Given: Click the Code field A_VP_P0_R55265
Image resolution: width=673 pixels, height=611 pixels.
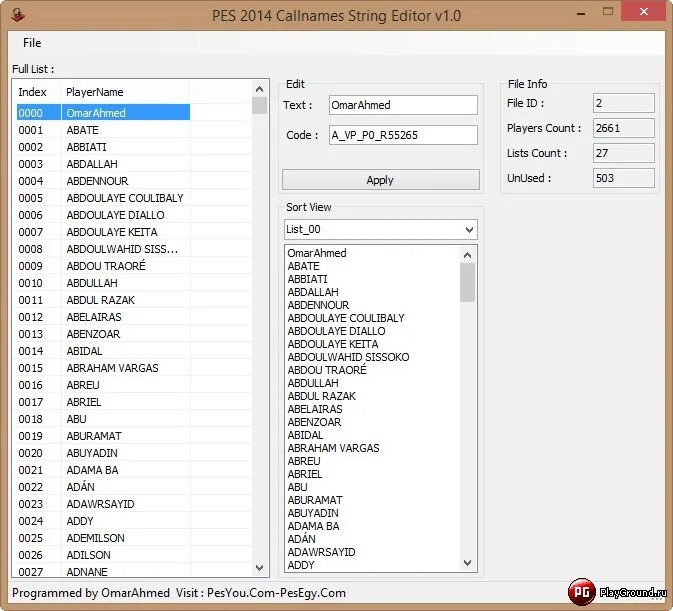Looking at the screenshot, I should click(x=403, y=135).
